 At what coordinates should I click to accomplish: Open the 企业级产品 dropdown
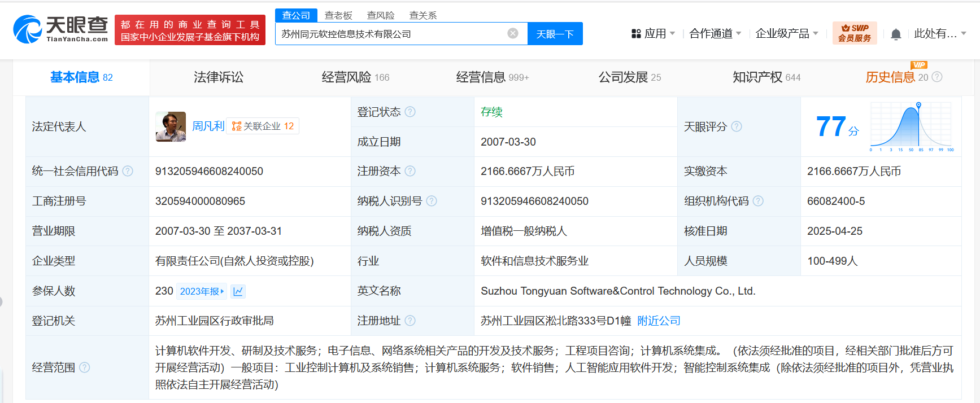coord(787,34)
